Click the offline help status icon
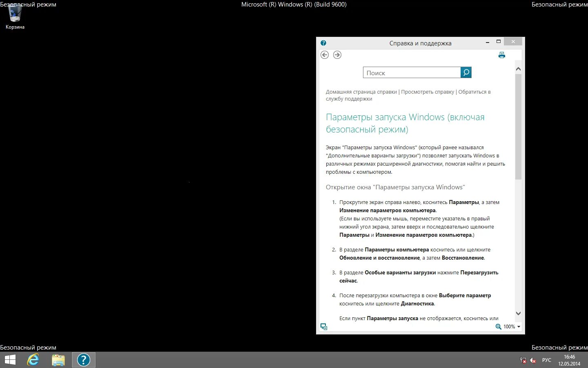 coord(324,327)
